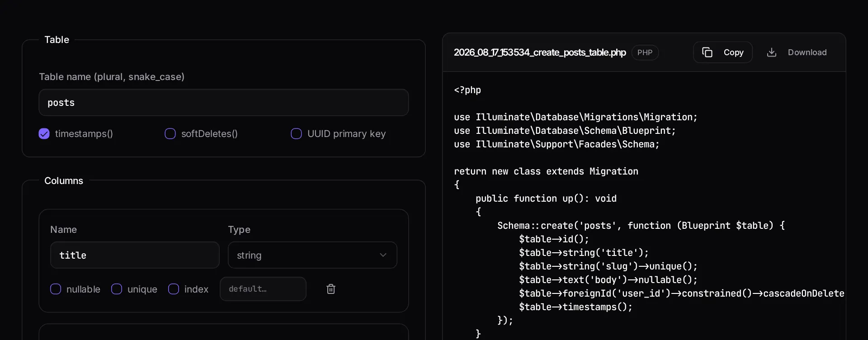
Task: Toggle nullable for title column
Action: [56, 289]
